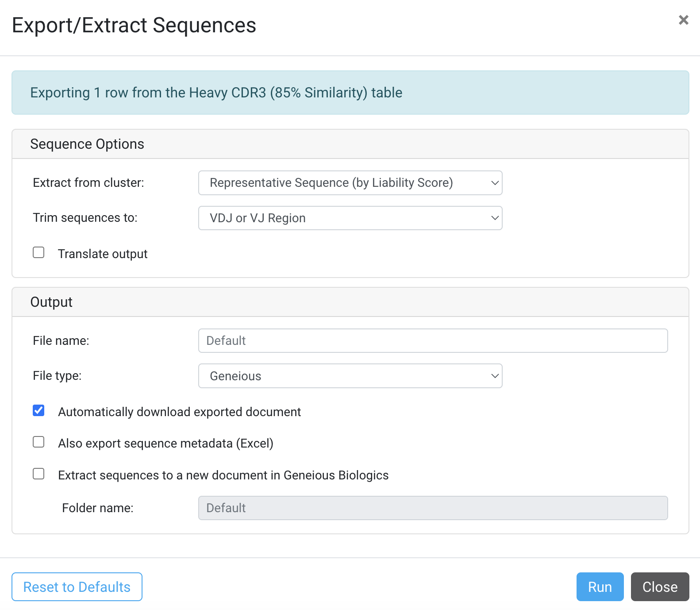Open the Trim sequences to dropdown
Screen dimensions: 700x610
click(x=350, y=218)
